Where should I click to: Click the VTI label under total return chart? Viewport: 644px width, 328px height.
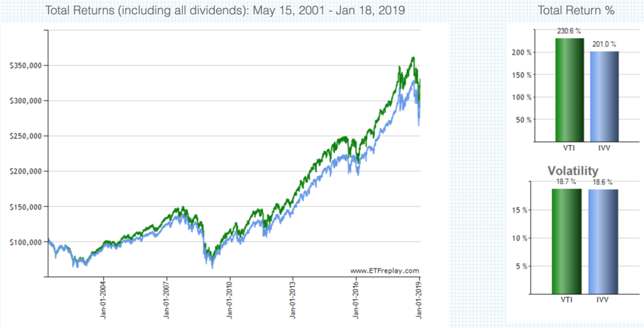(x=569, y=148)
